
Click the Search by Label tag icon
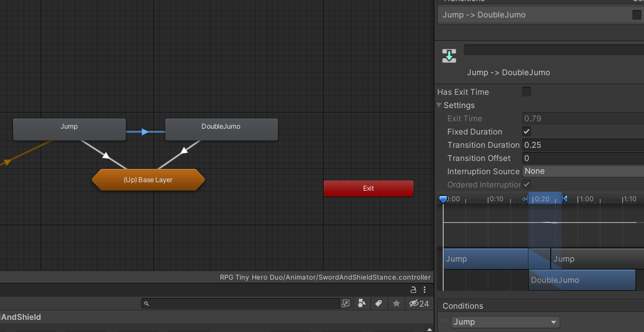378,303
